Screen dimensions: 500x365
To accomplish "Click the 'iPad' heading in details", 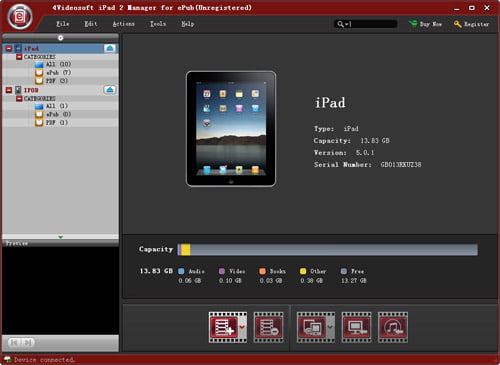I will (x=330, y=102).
